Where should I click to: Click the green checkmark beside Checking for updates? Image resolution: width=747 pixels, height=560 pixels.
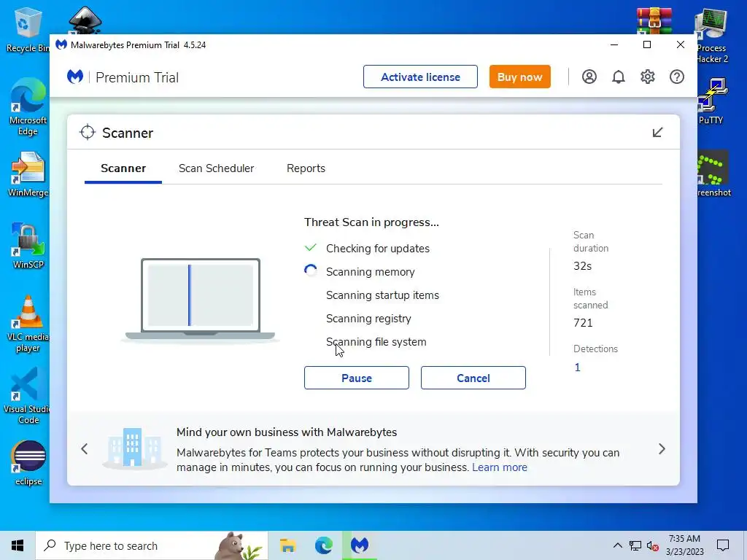[311, 248]
